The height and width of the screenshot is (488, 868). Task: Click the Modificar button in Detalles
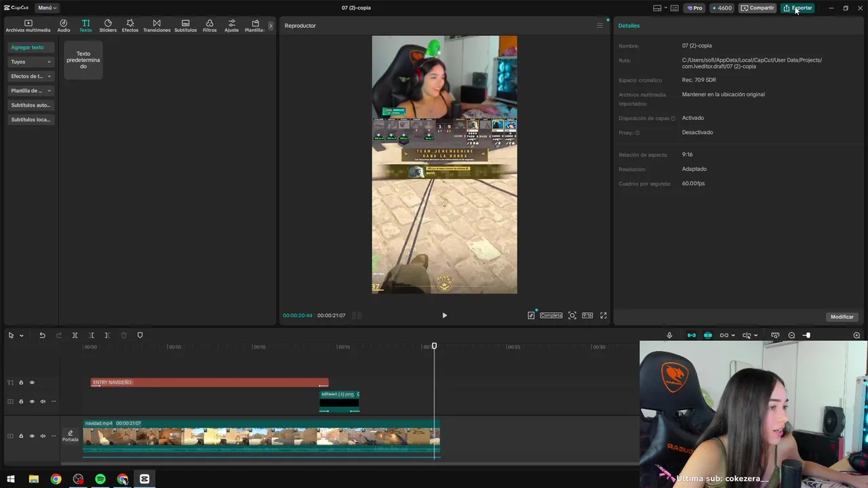coord(842,317)
